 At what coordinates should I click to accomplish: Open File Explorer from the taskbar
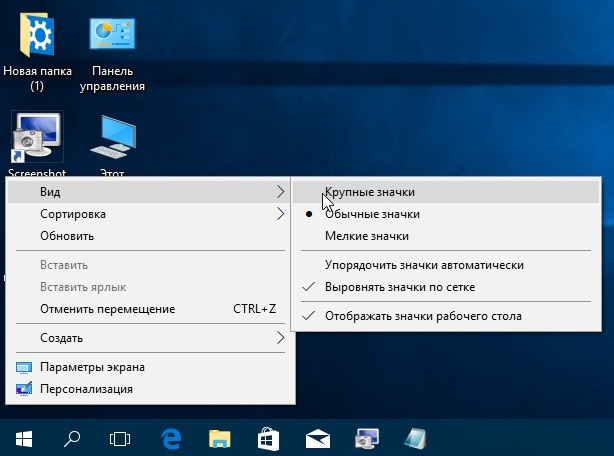(220, 438)
